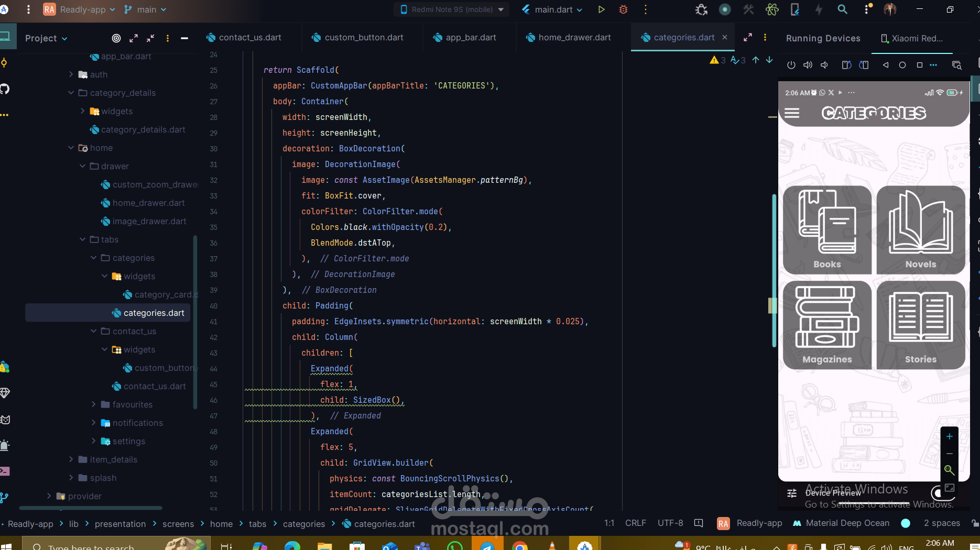Open the Project view dropdown

[x=46, y=38]
